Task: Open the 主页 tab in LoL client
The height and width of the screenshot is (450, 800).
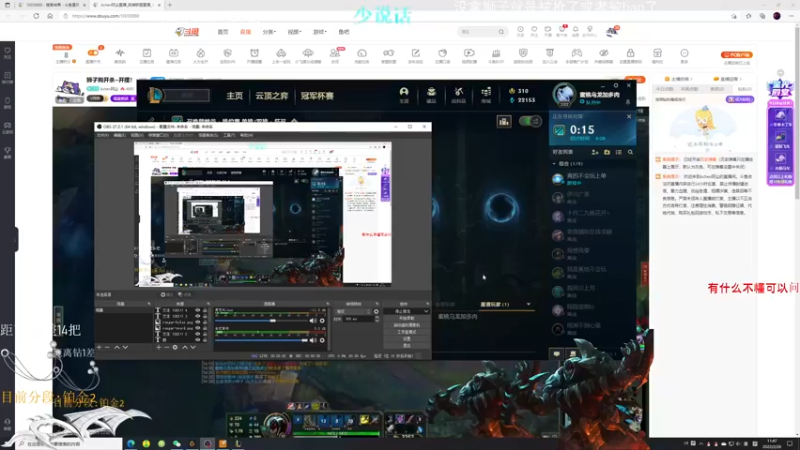Action: point(235,96)
